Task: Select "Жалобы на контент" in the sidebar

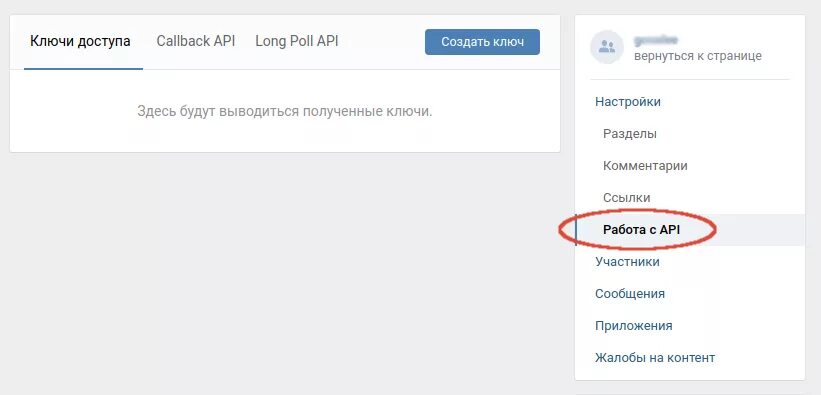Action: click(655, 358)
